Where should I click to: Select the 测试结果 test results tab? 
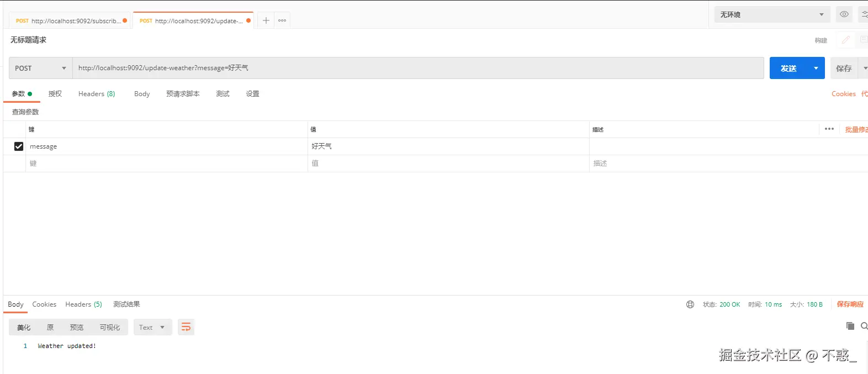[126, 304]
